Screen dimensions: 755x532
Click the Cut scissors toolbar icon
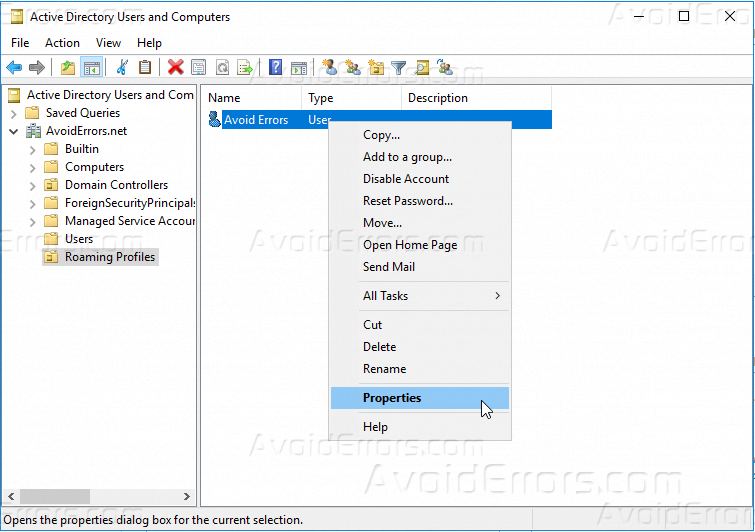click(122, 68)
